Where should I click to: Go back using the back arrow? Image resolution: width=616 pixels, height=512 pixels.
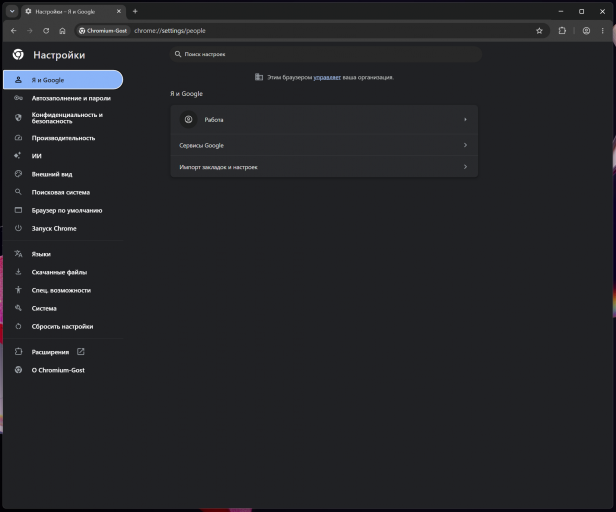[x=14, y=31]
